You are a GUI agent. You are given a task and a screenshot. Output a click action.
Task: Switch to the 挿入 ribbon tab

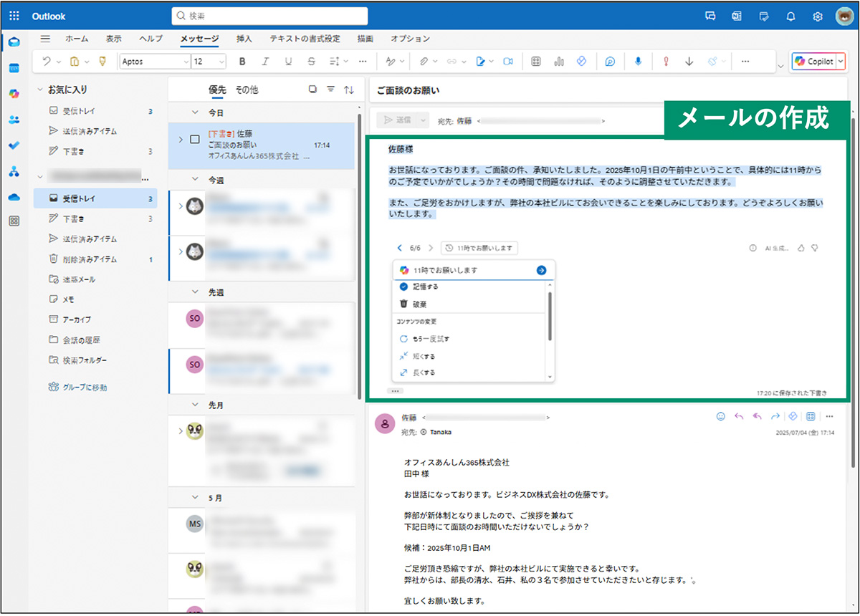tap(244, 39)
